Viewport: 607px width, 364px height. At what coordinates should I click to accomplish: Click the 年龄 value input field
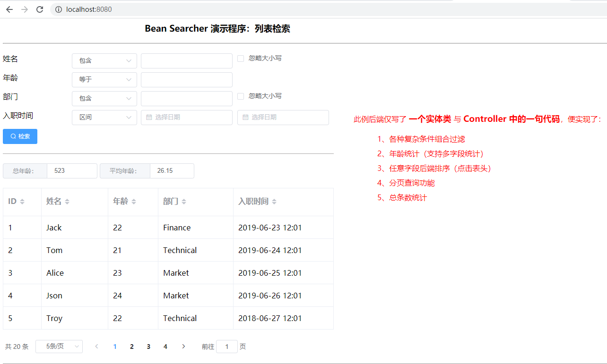click(187, 80)
